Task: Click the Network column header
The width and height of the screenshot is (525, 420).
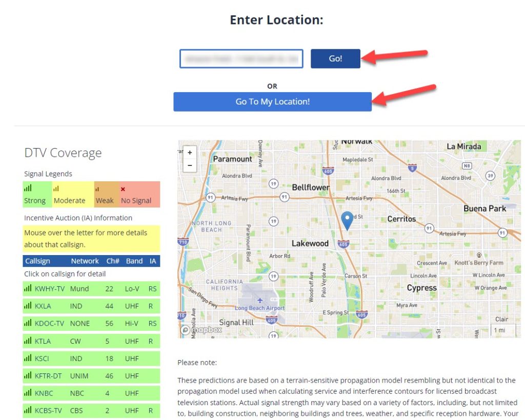Action: [85, 261]
